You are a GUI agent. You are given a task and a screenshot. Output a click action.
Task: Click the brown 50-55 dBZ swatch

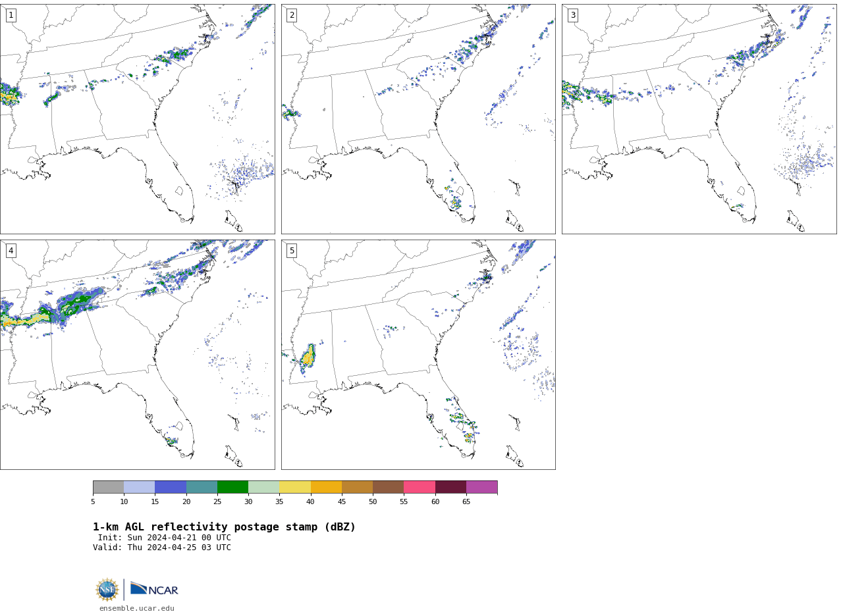tap(388, 487)
